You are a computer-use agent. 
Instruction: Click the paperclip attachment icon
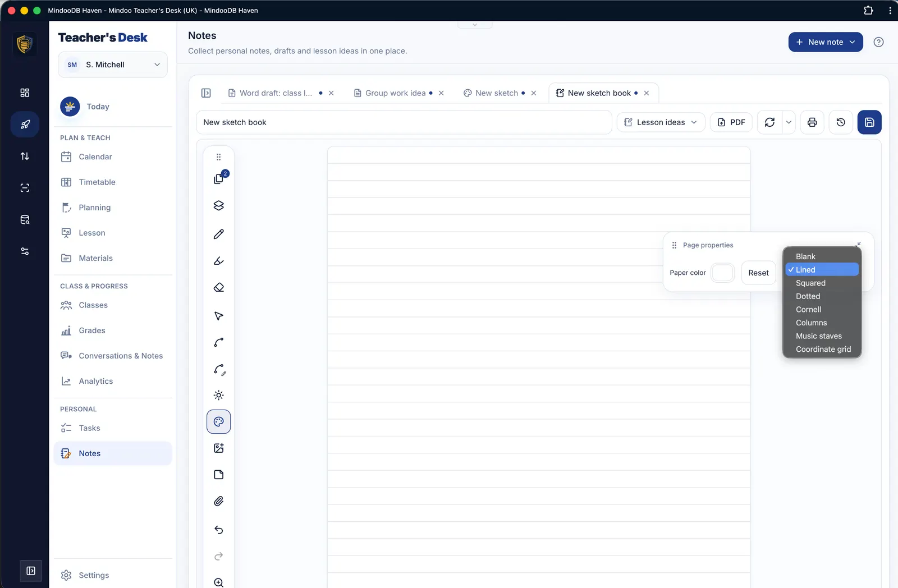point(219,501)
